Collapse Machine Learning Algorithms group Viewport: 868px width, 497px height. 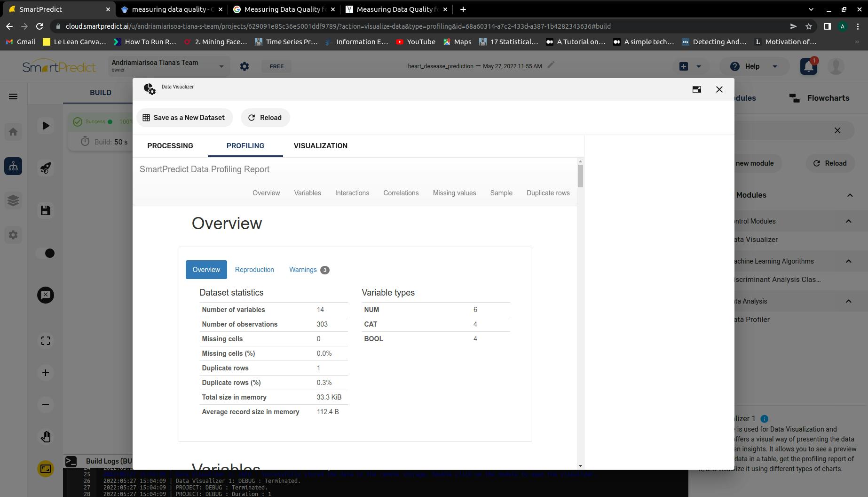click(x=849, y=261)
